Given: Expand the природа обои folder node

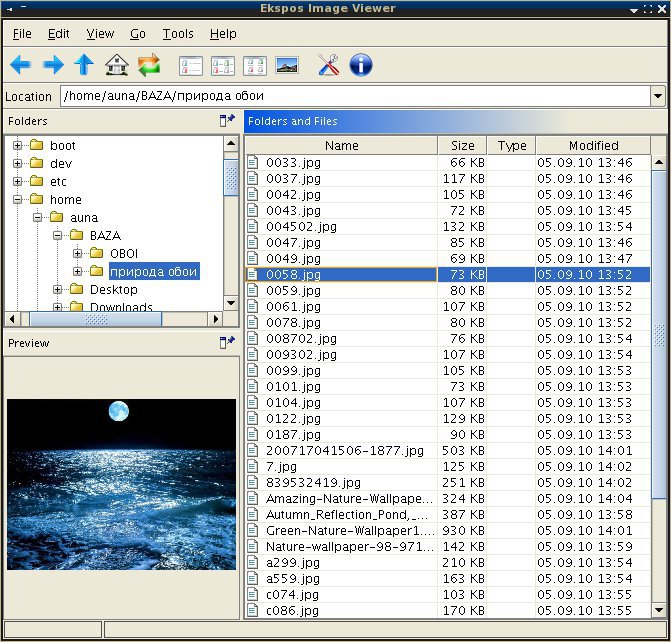Looking at the screenshot, I should 77,271.
